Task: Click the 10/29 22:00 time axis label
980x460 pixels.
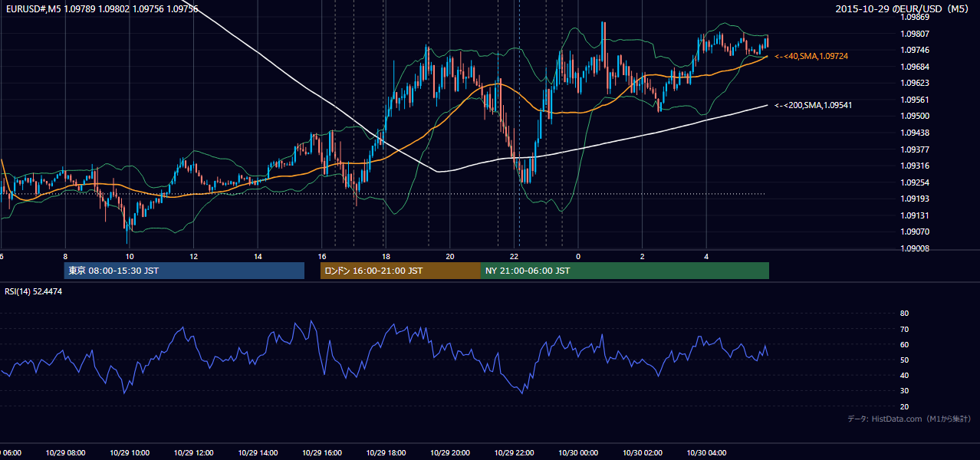Action: click(x=515, y=452)
